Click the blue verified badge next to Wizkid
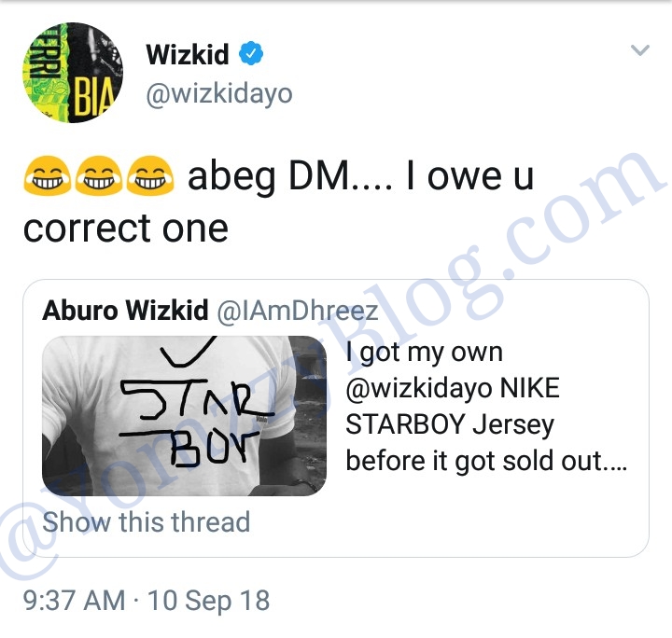Image resolution: width=672 pixels, height=638 pixels. [x=251, y=54]
